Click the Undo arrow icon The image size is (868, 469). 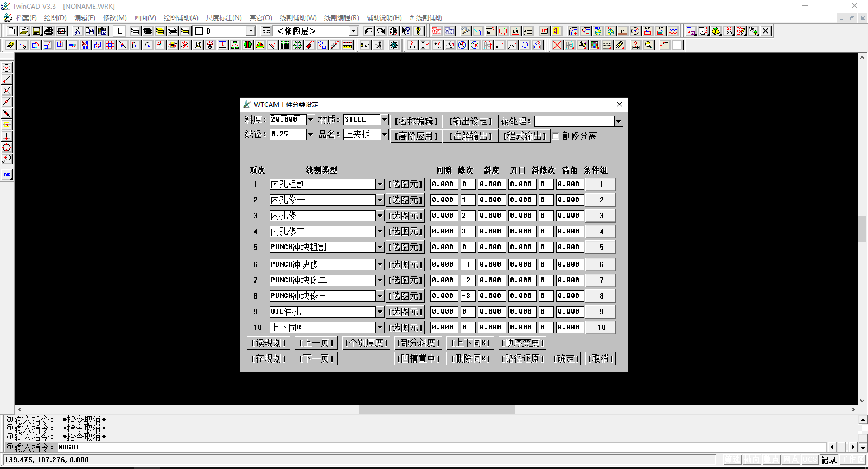coord(368,31)
